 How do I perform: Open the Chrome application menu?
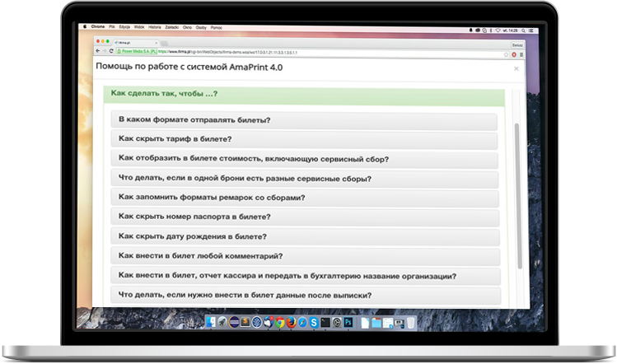click(x=97, y=26)
